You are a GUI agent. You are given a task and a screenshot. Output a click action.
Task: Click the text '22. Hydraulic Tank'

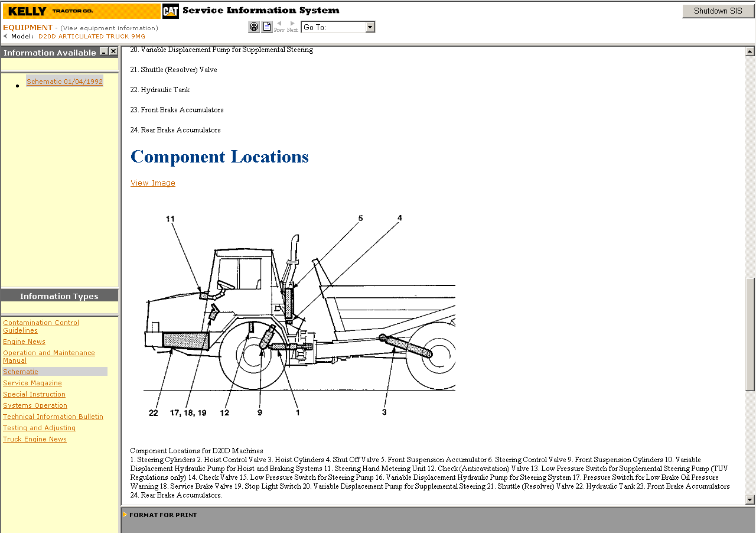160,90
